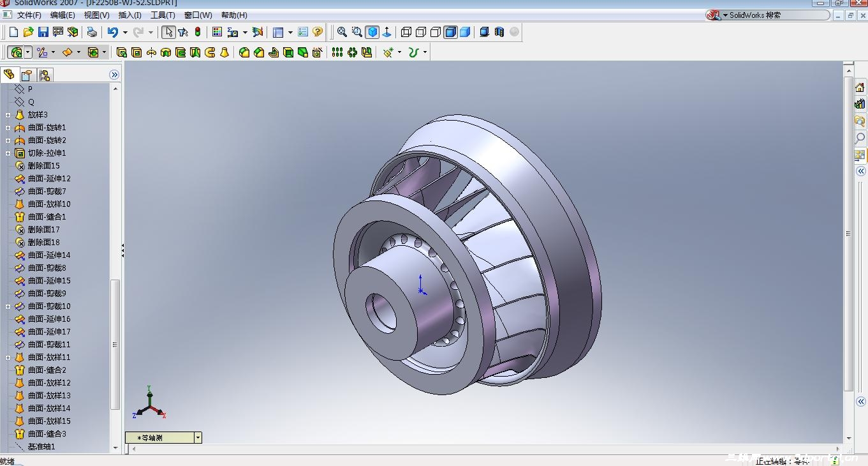Open the 插入(I) menu
Screen dimensions: 868x466
(x=130, y=15)
